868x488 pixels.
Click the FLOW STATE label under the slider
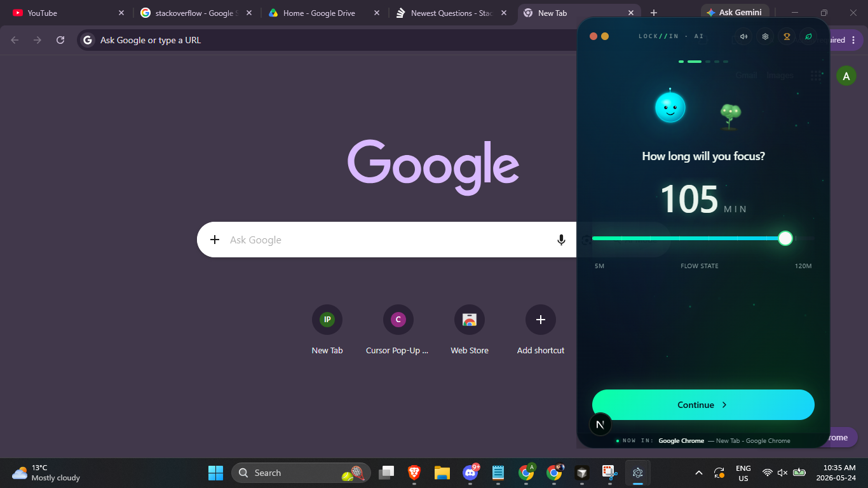tap(700, 266)
